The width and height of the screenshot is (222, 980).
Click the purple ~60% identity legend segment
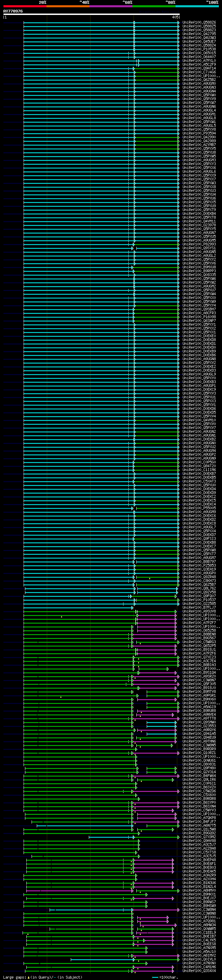click(111, 6)
